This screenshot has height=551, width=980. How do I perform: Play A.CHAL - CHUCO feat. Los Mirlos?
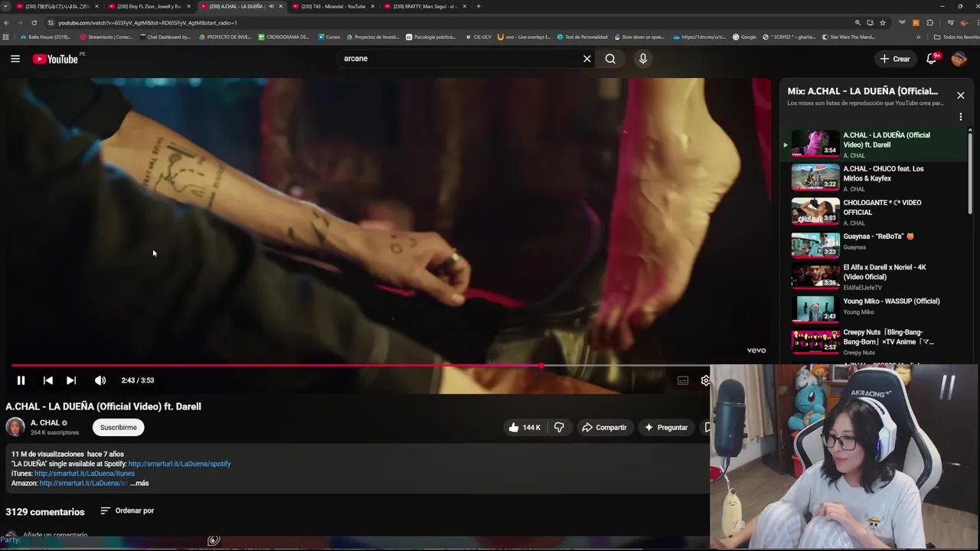coord(873,178)
